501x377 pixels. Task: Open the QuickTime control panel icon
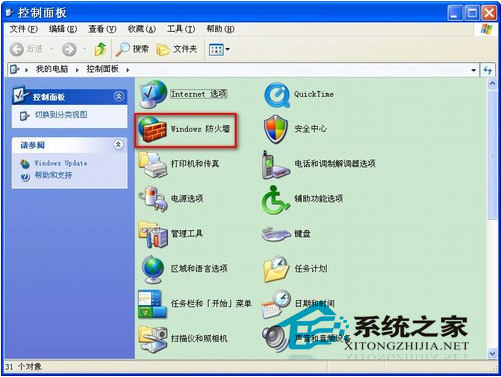277,95
